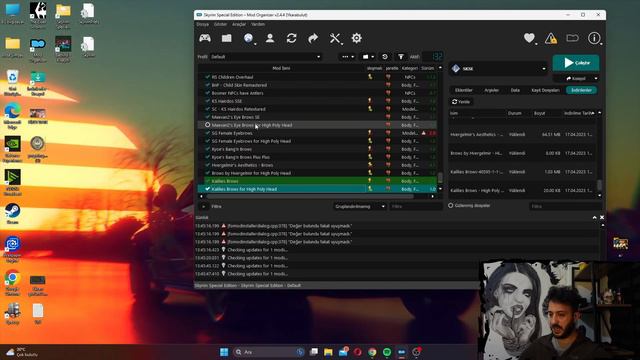Image resolution: width=640 pixels, height=360 pixels.
Task: Uncheck Kalilies Brows for High Poly Head
Action: click(x=207, y=189)
